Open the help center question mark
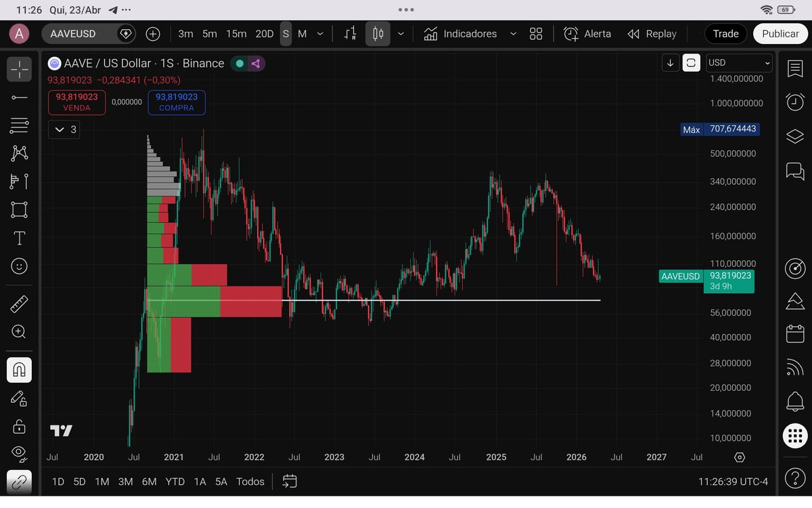This screenshot has height=508, width=812. (795, 478)
